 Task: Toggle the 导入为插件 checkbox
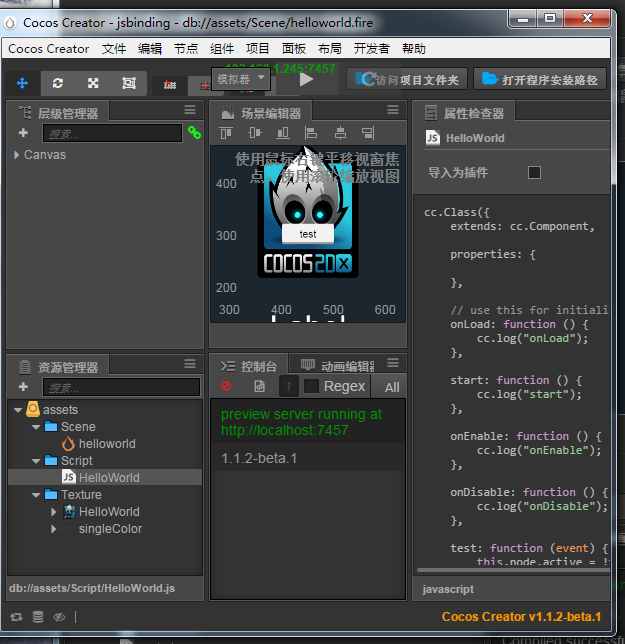(x=534, y=172)
